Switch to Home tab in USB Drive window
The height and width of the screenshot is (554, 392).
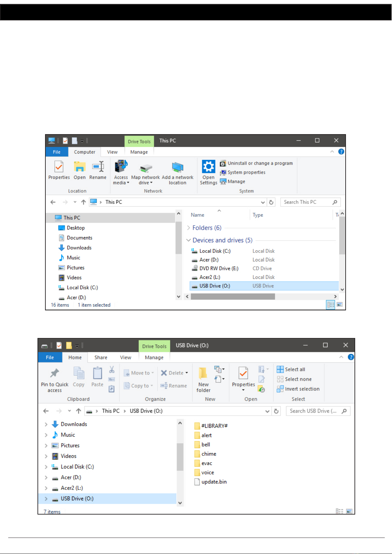tap(75, 357)
